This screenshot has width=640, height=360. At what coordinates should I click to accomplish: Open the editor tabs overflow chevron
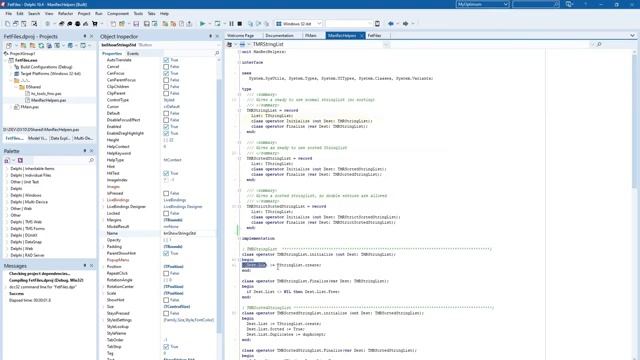point(632,36)
